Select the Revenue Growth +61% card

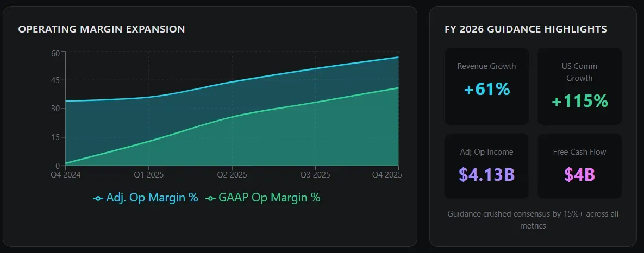click(486, 86)
